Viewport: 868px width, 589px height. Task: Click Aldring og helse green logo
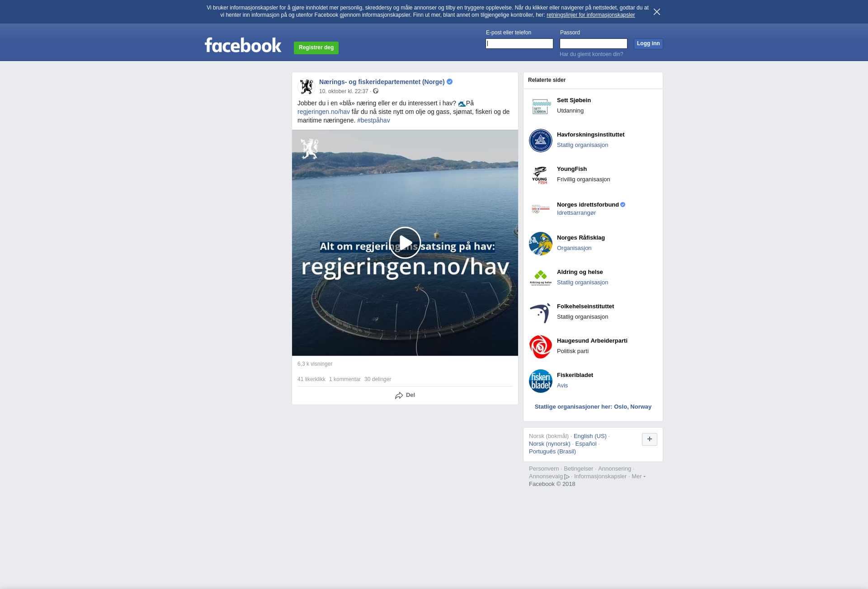(541, 278)
